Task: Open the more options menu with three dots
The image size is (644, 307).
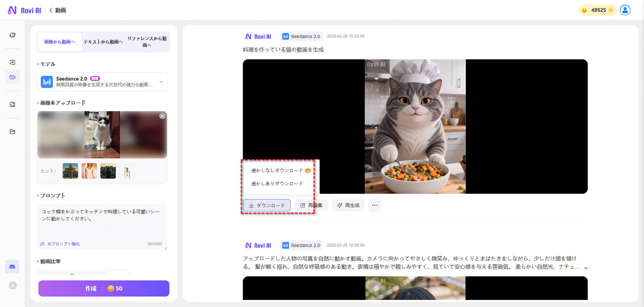Action: (375, 205)
